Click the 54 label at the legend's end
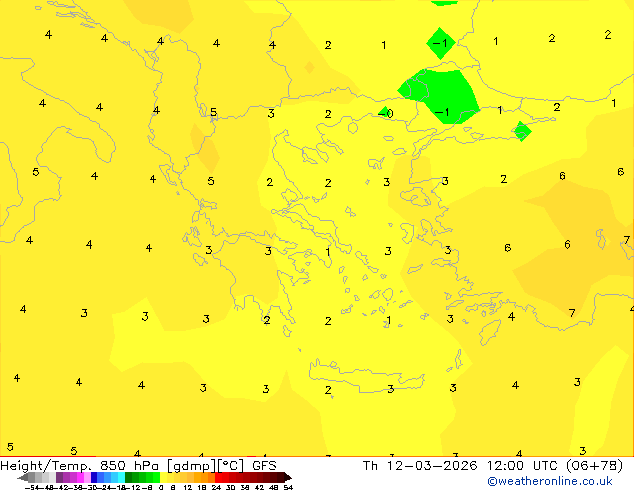 288,487
